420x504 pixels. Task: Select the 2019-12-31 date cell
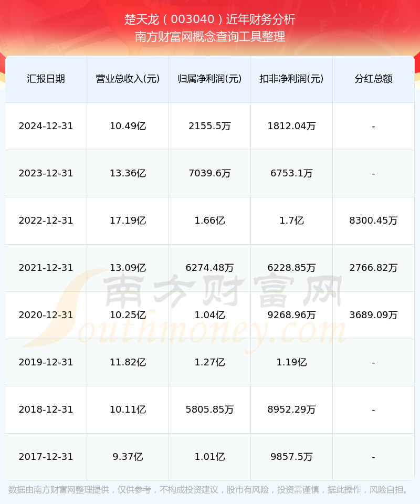click(x=46, y=362)
